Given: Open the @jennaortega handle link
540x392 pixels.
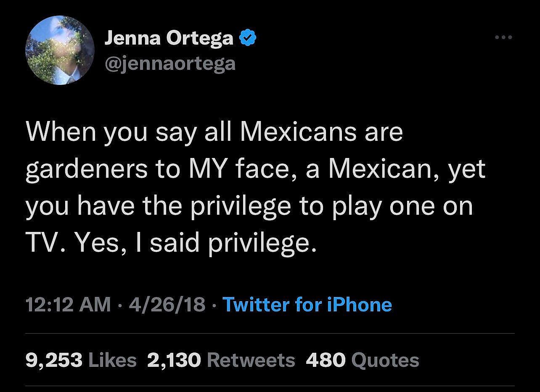Looking at the screenshot, I should click(170, 63).
